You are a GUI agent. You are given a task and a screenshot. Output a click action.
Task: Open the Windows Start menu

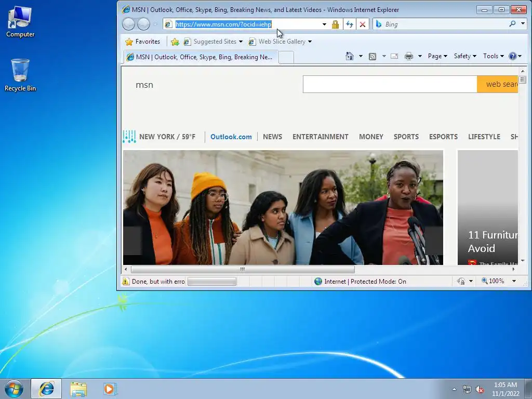14,389
